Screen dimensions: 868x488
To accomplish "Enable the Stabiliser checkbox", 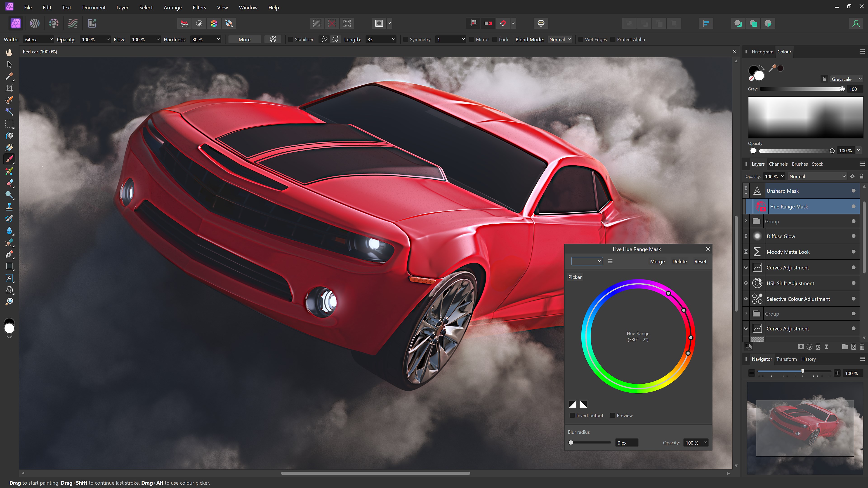I will [291, 39].
